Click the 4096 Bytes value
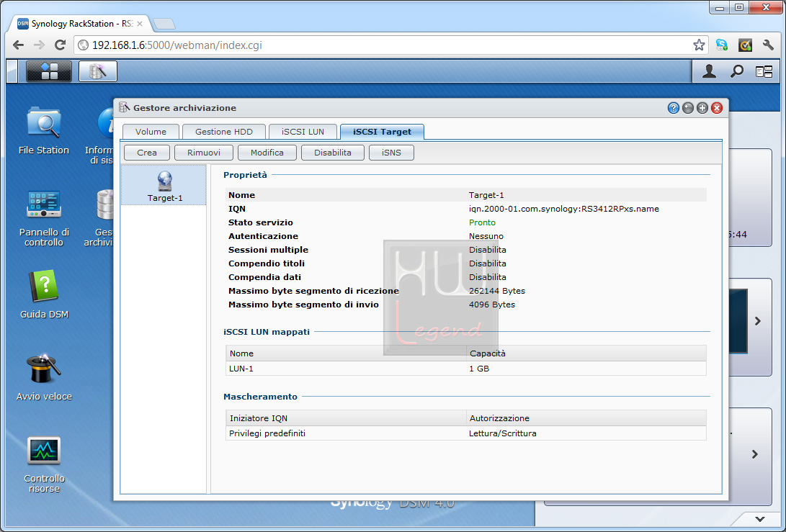 492,305
